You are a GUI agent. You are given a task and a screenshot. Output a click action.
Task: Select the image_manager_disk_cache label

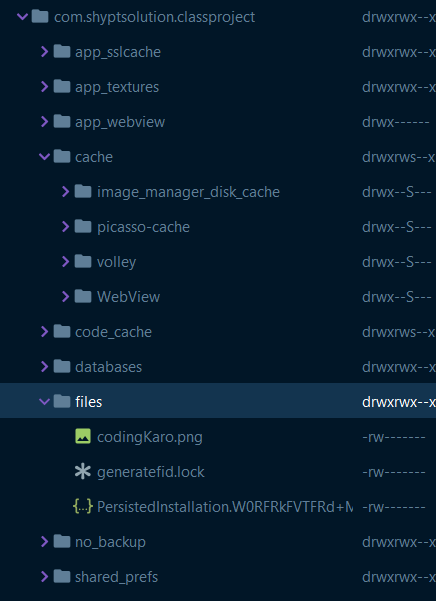coord(188,192)
